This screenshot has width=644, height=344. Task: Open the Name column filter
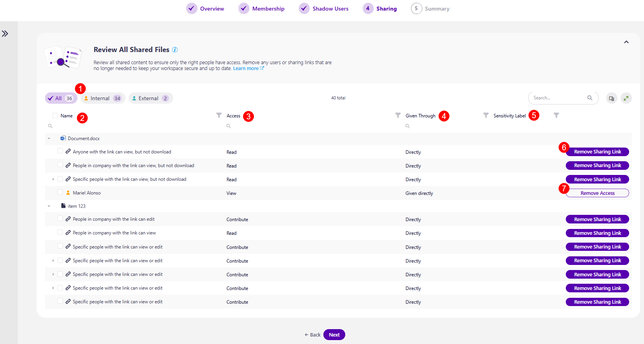point(219,115)
